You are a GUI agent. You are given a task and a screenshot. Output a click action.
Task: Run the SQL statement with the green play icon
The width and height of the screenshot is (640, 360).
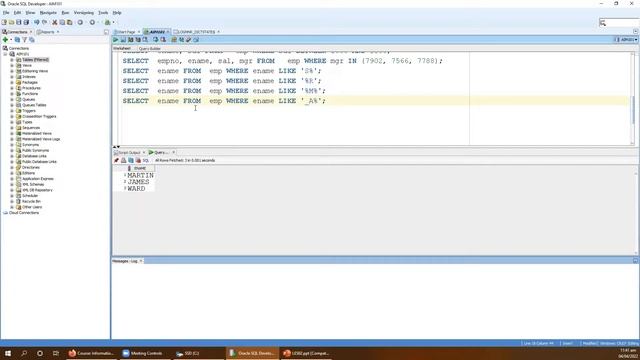116,40
